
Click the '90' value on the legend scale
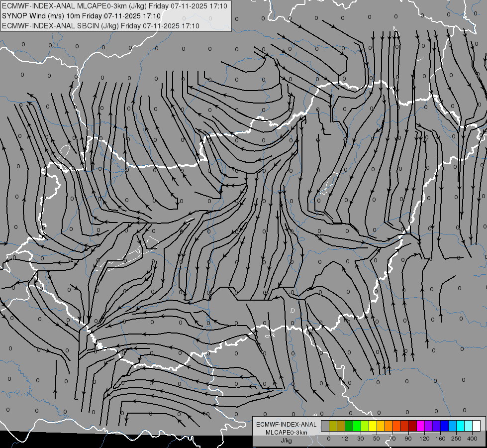click(x=408, y=439)
